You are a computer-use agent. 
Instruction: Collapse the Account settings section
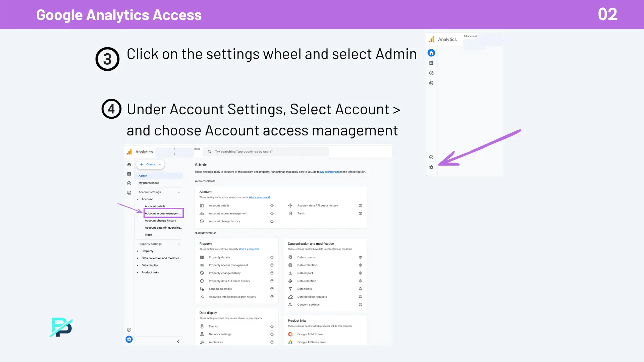coord(179,192)
